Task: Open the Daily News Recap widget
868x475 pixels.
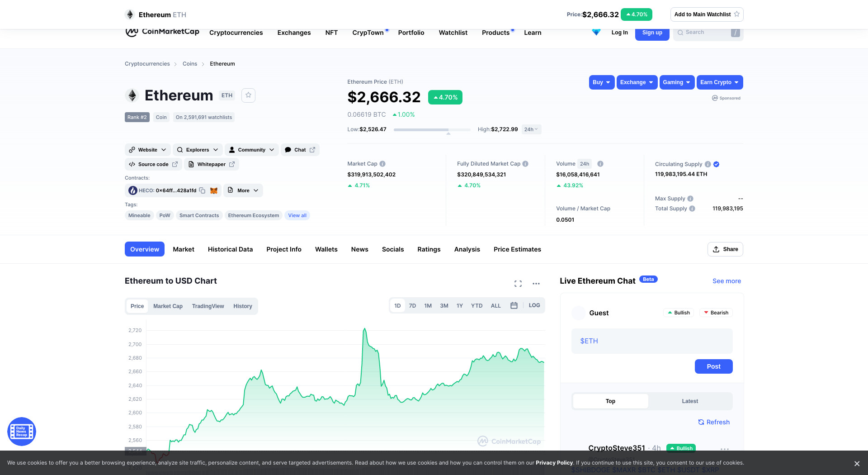Action: (22, 432)
